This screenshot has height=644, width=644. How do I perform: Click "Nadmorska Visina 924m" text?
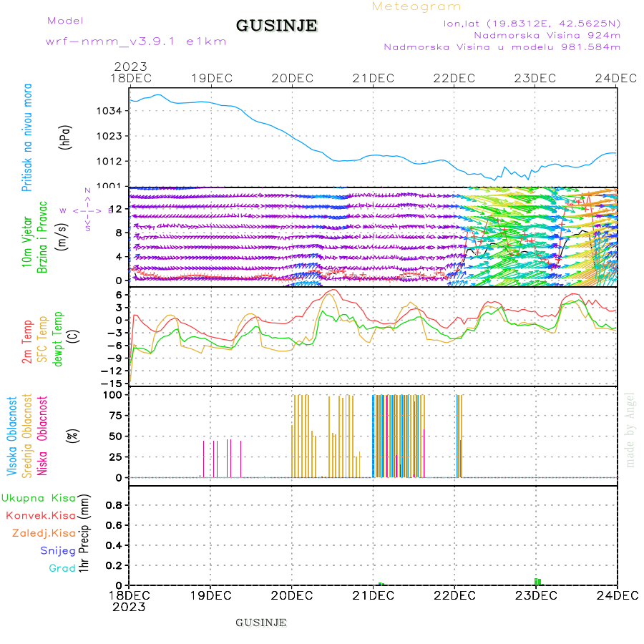click(547, 35)
